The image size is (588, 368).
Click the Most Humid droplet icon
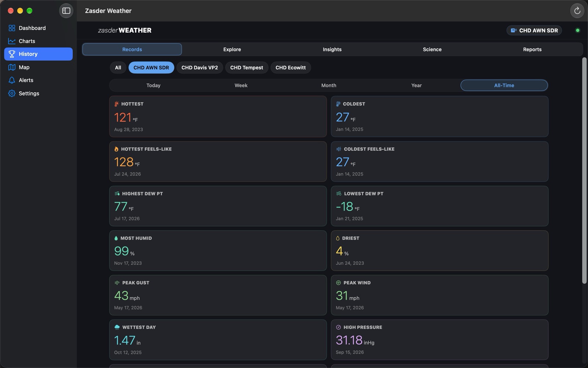point(116,238)
